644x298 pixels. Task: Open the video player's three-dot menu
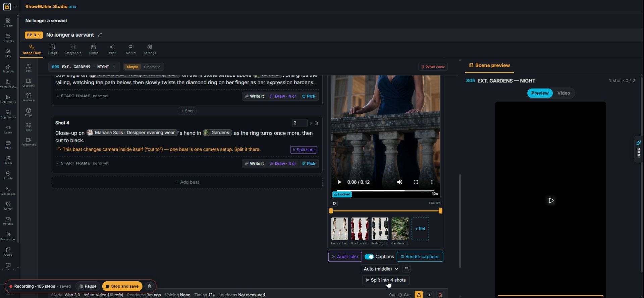[432, 182]
